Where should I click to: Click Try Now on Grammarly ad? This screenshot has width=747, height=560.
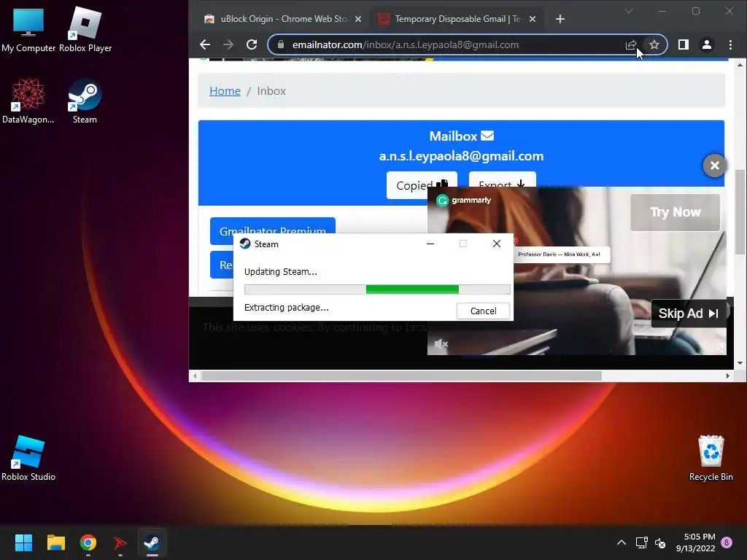pyautogui.click(x=675, y=212)
